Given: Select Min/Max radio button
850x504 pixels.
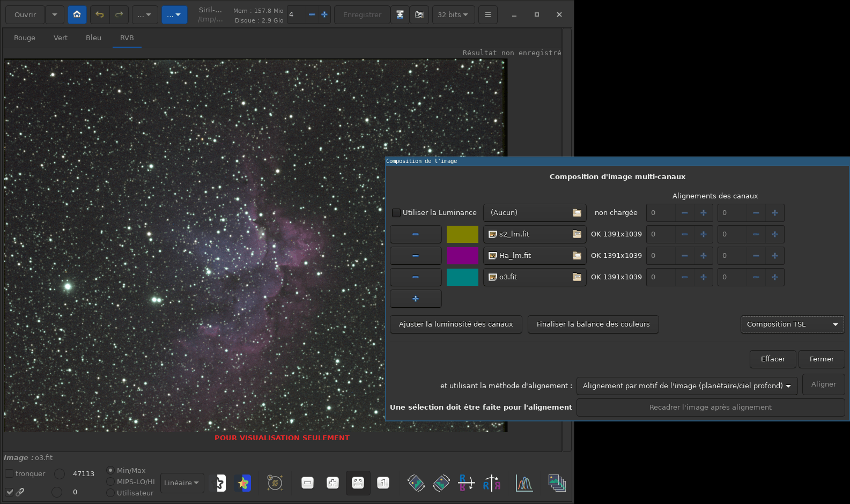Looking at the screenshot, I should pos(110,470).
